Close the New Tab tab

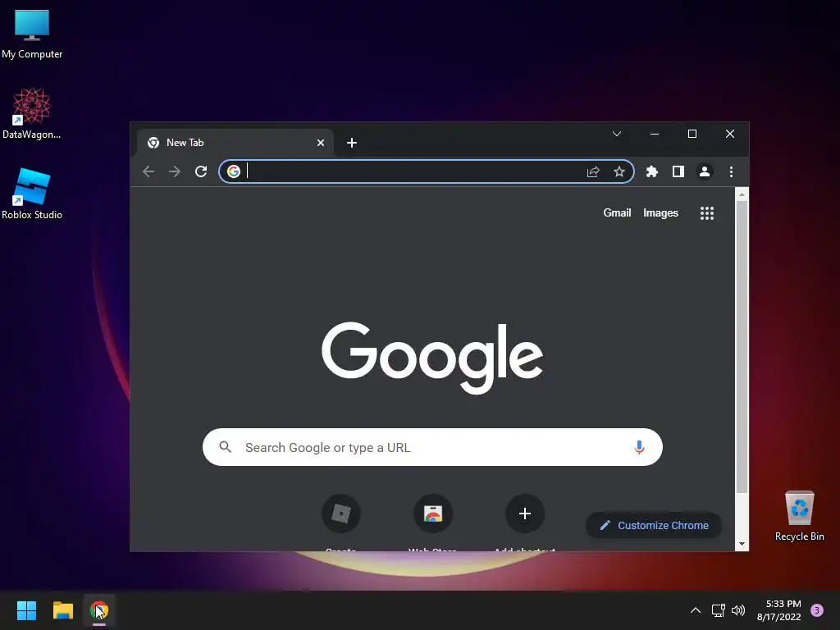click(x=321, y=143)
